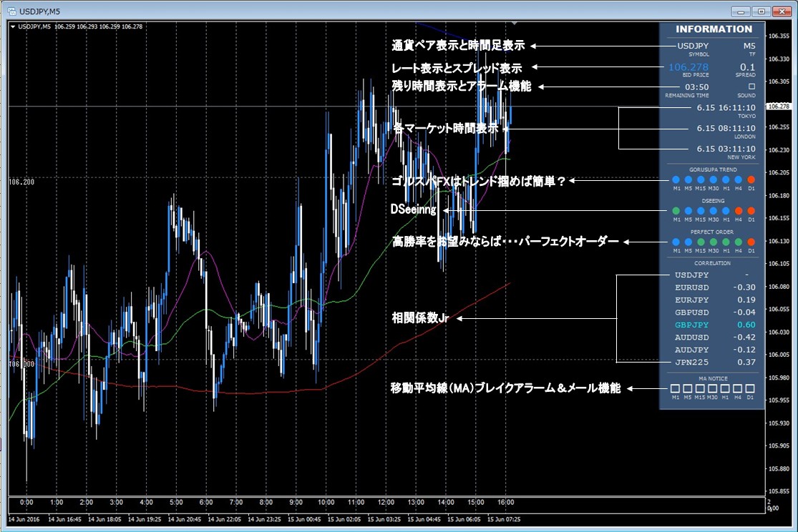798x532 pixels.
Task: Click the green PERFECT ORDER H1 dot
Action: (726, 242)
